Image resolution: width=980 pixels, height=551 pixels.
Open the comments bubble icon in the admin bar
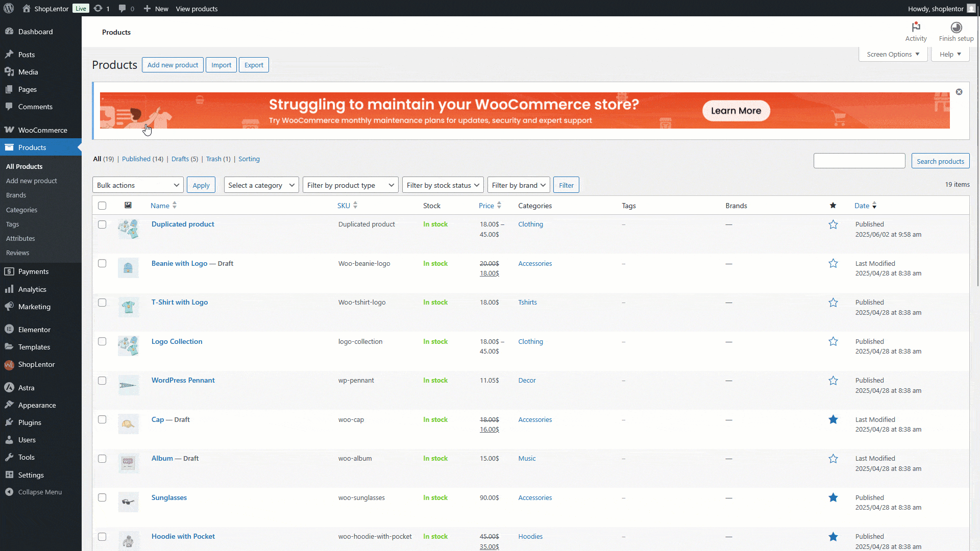coord(122,8)
